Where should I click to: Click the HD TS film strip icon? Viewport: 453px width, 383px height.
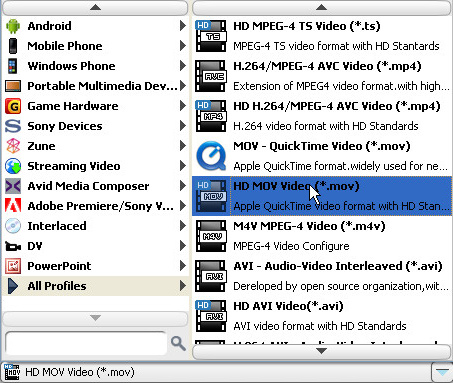click(211, 36)
